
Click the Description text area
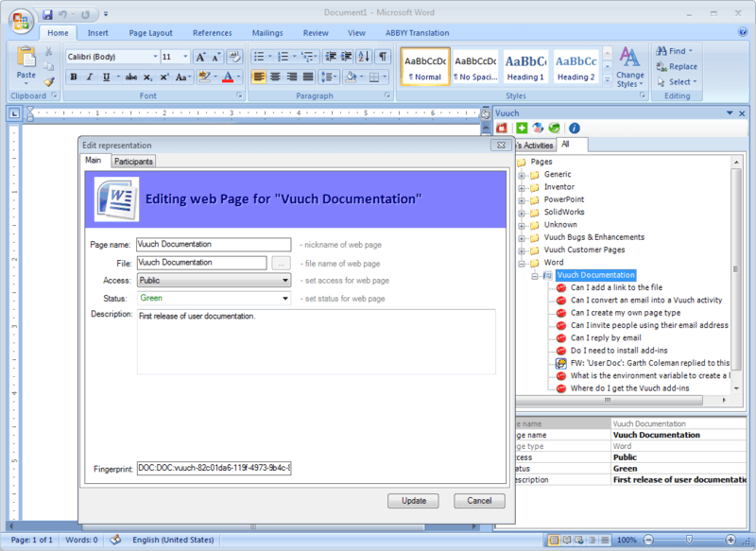point(317,342)
